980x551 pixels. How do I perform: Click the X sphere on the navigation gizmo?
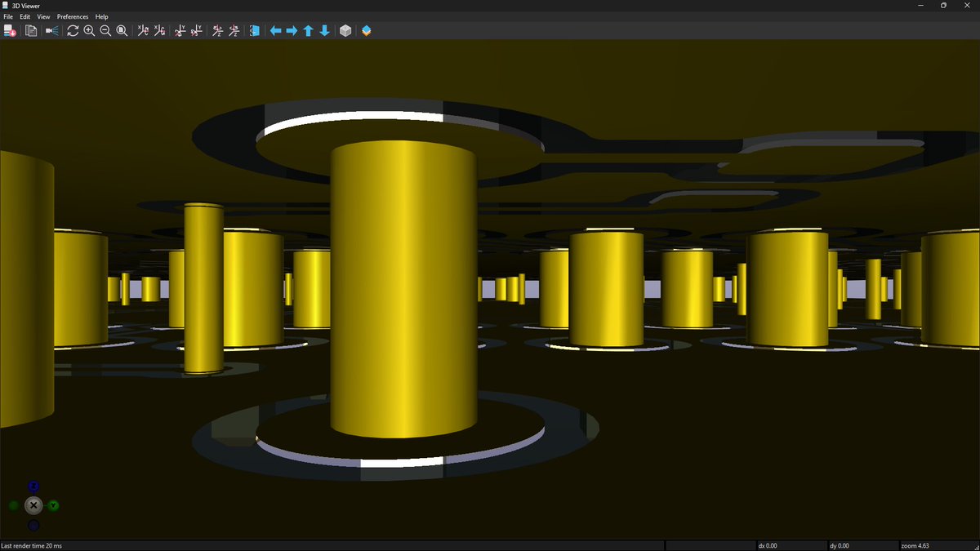pyautogui.click(x=33, y=505)
